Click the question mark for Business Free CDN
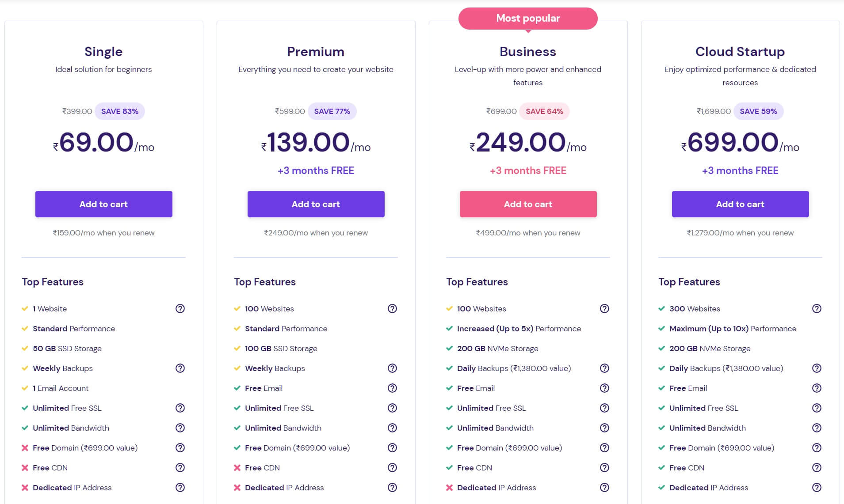This screenshot has width=844, height=504. pos(604,467)
